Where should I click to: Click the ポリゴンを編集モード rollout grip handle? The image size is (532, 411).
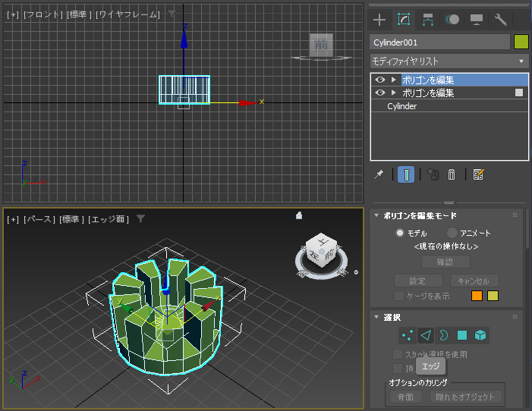pyautogui.click(x=515, y=215)
